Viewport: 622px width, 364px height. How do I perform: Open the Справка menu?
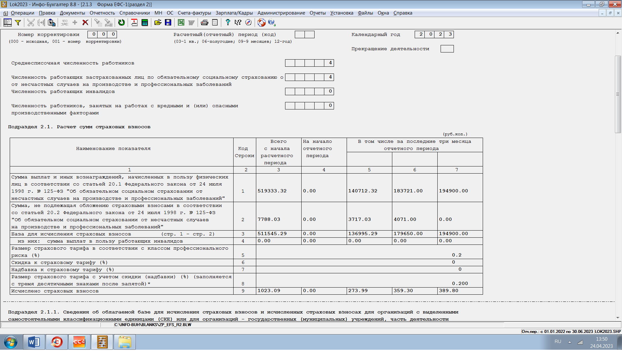click(403, 13)
